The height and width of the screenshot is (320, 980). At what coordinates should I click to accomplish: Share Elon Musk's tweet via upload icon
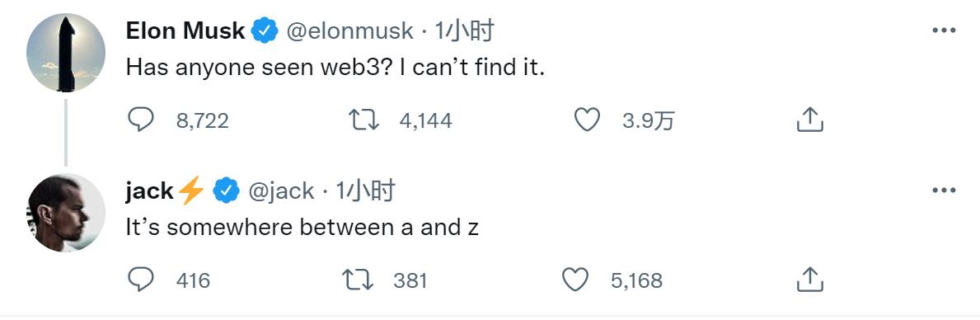click(810, 120)
